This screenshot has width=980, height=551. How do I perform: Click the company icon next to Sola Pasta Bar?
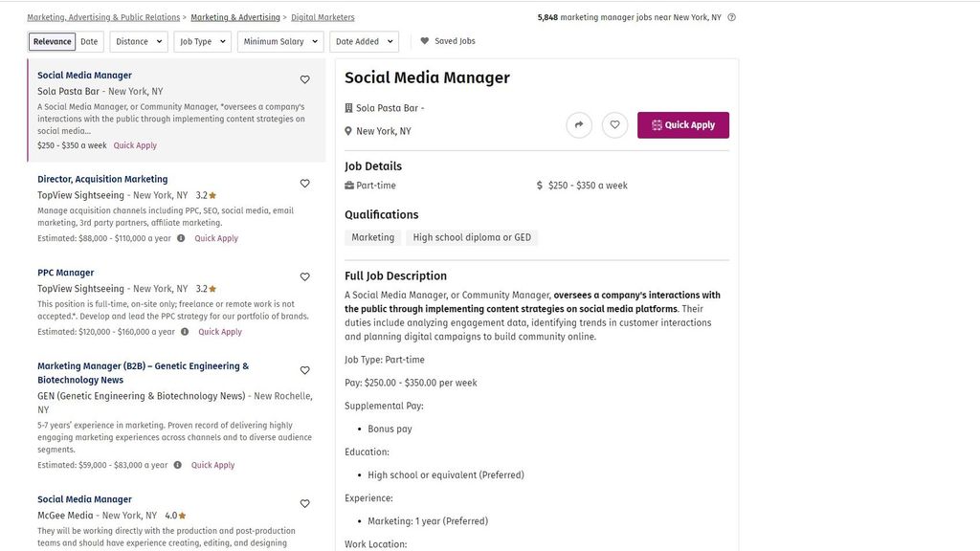[348, 107]
